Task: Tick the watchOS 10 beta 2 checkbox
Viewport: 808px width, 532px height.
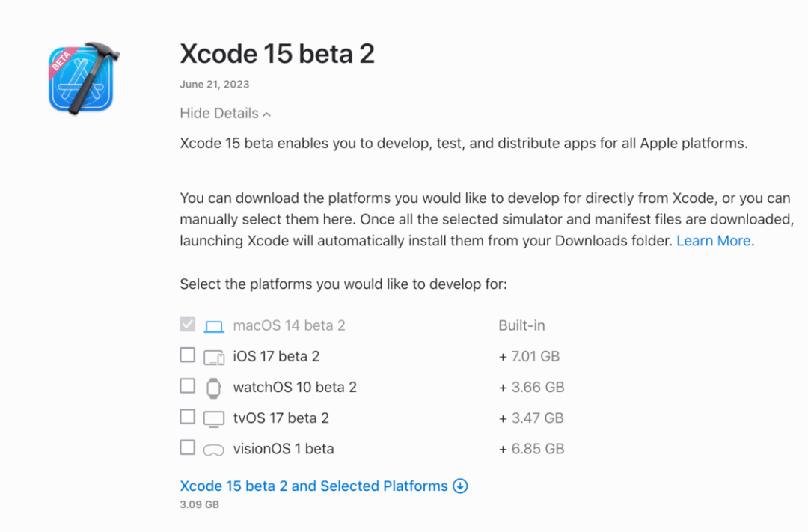Action: click(x=187, y=386)
